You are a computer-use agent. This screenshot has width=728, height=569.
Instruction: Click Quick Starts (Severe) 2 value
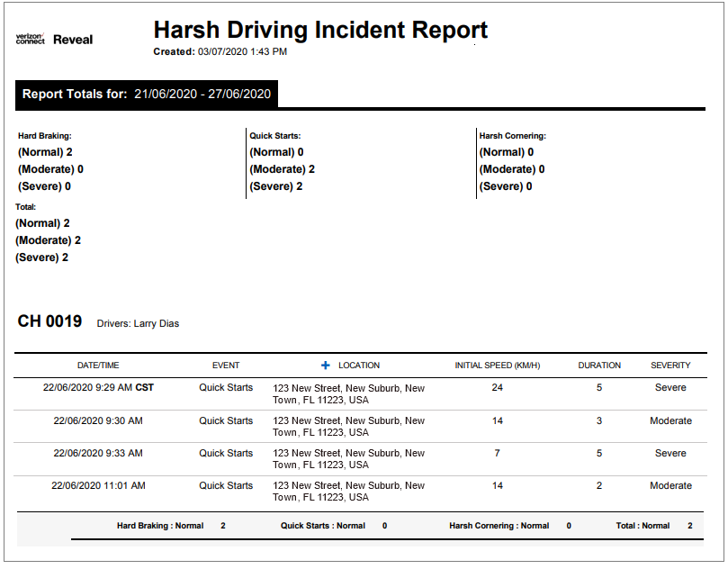[276, 186]
